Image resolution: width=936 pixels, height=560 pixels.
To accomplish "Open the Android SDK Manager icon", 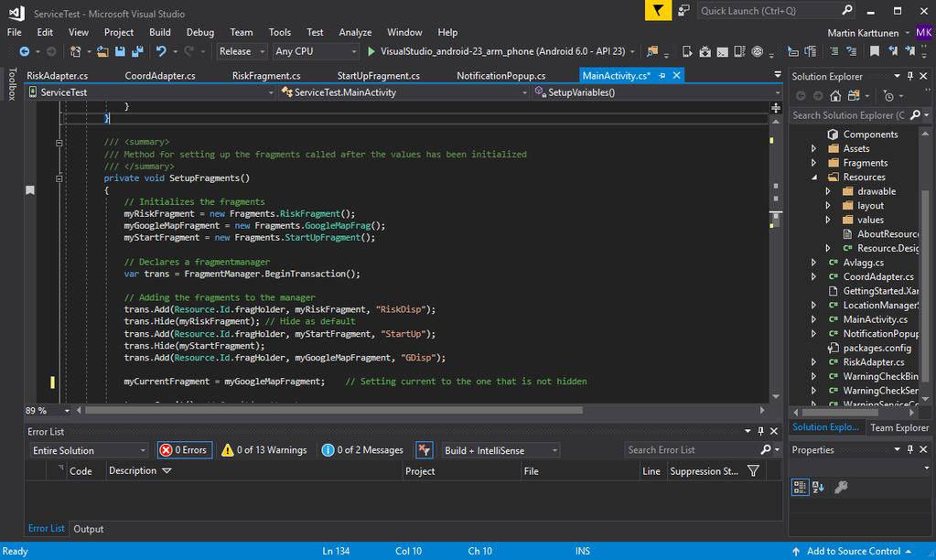I will point(705,51).
